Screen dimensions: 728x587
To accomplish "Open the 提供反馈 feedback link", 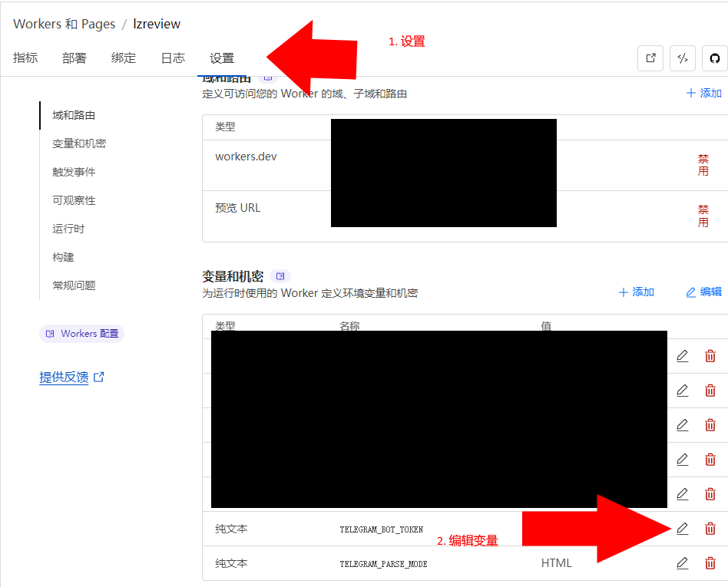I will [x=71, y=378].
